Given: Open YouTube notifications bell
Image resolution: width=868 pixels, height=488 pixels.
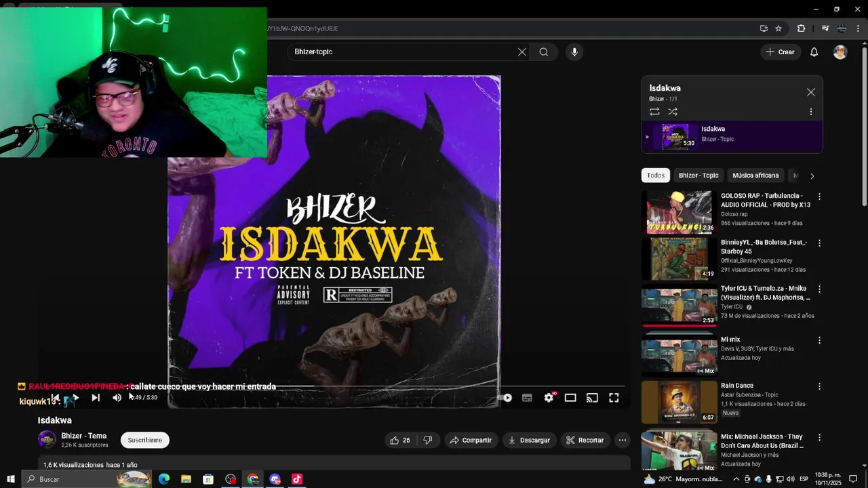Looking at the screenshot, I should click(x=814, y=52).
